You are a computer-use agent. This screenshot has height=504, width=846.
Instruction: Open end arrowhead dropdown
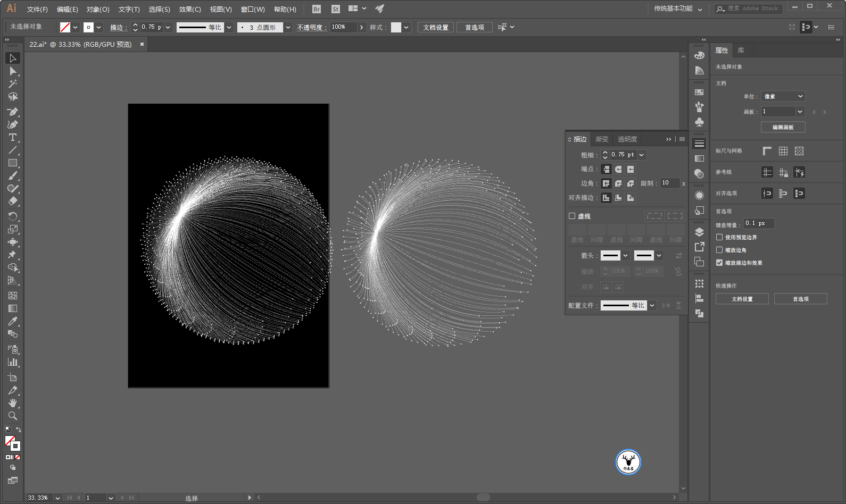click(x=659, y=256)
